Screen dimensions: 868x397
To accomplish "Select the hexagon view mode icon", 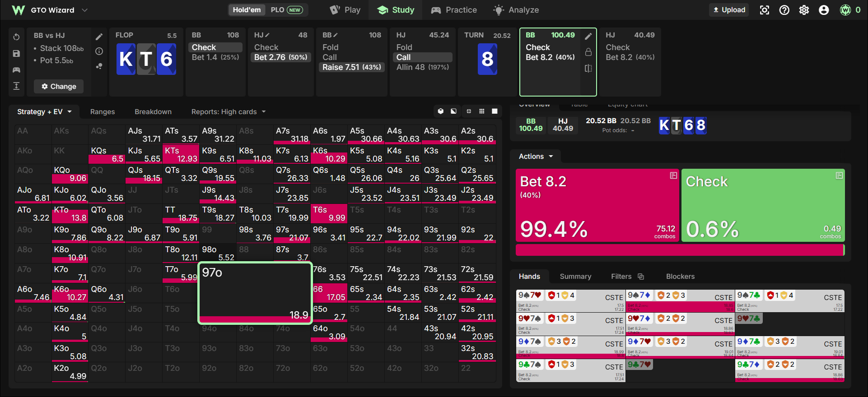I will (x=441, y=111).
